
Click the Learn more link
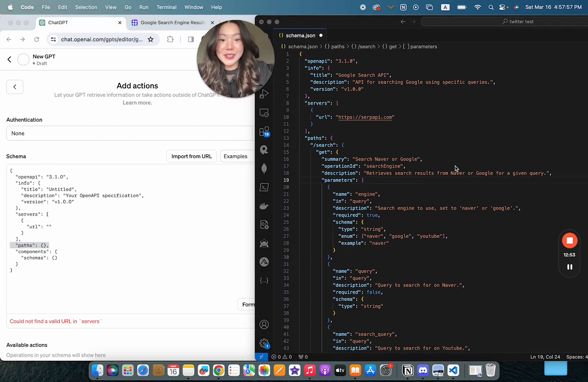(x=137, y=103)
